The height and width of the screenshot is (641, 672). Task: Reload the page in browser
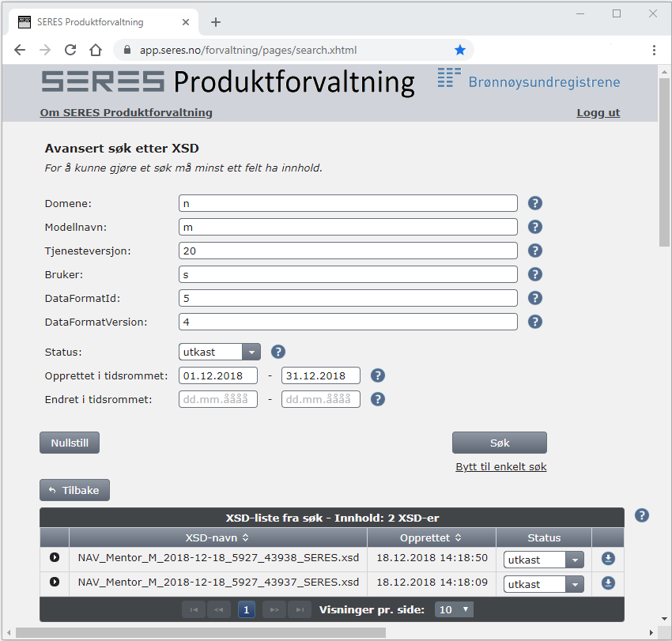(70, 50)
